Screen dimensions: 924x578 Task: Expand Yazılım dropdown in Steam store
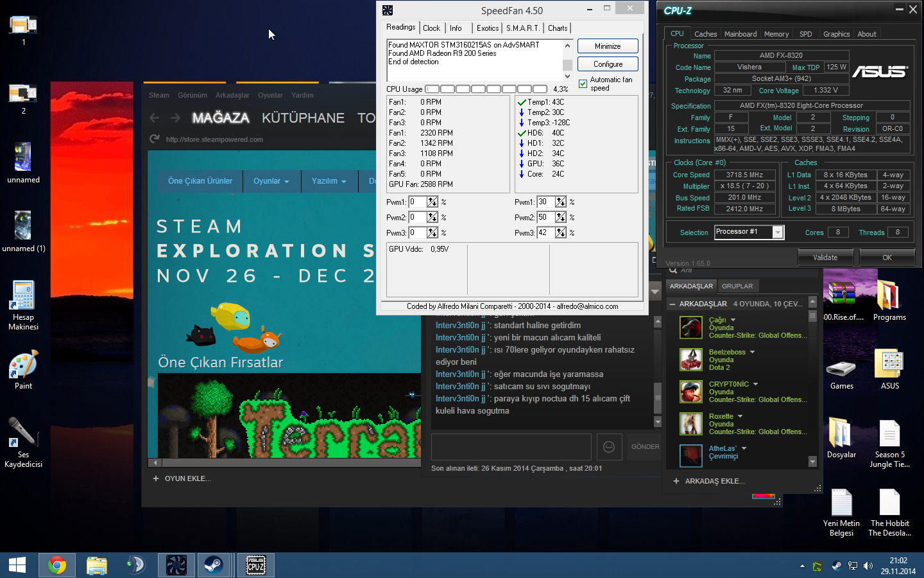click(329, 181)
